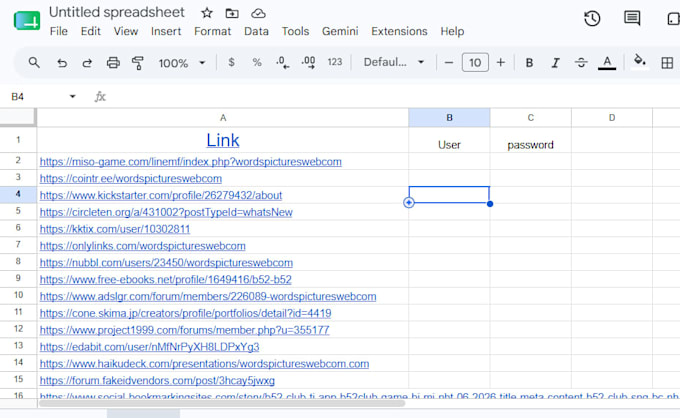This screenshot has height=418, width=680.
Task: Open version history clock icon
Action: pyautogui.click(x=592, y=19)
